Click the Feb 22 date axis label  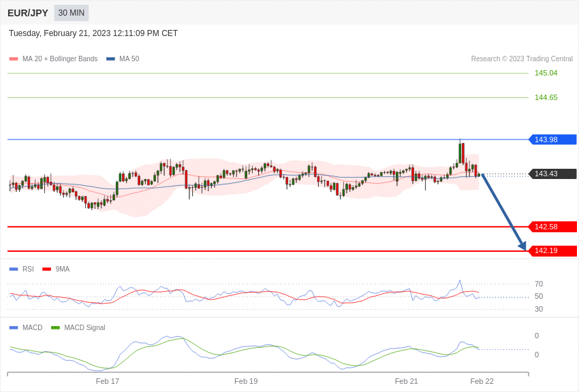482,381
